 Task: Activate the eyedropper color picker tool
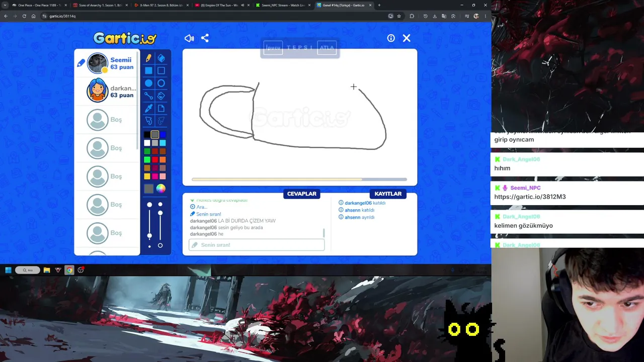(148, 108)
